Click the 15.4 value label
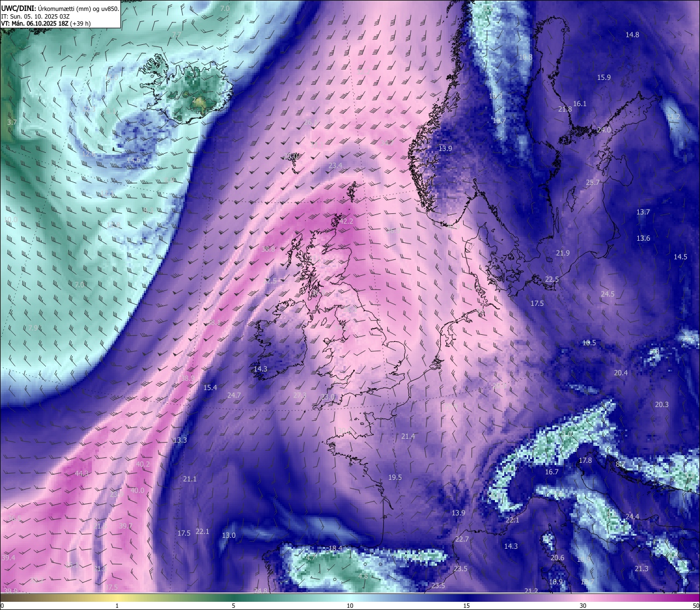This screenshot has width=700, height=610. (x=210, y=387)
